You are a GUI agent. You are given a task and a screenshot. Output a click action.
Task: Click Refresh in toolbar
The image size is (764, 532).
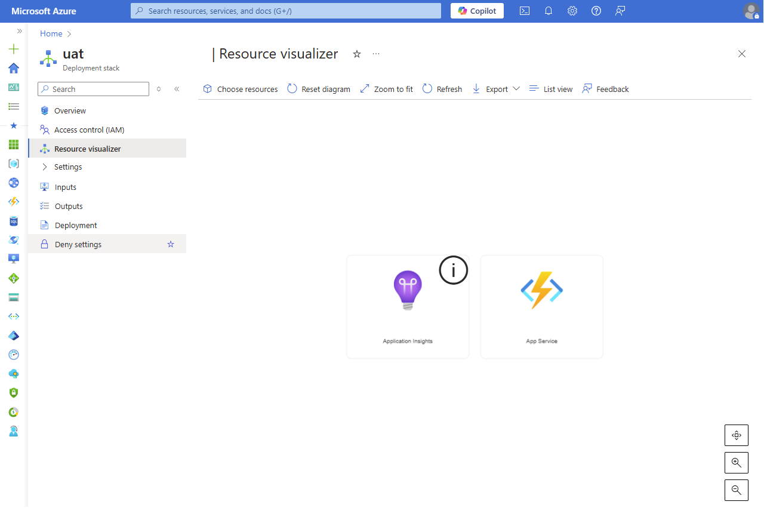coord(442,89)
